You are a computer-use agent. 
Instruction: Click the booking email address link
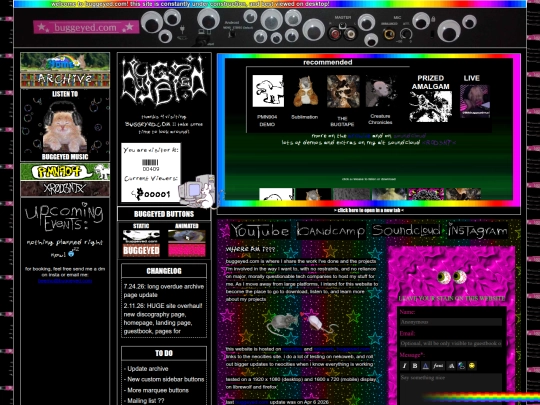(65, 281)
